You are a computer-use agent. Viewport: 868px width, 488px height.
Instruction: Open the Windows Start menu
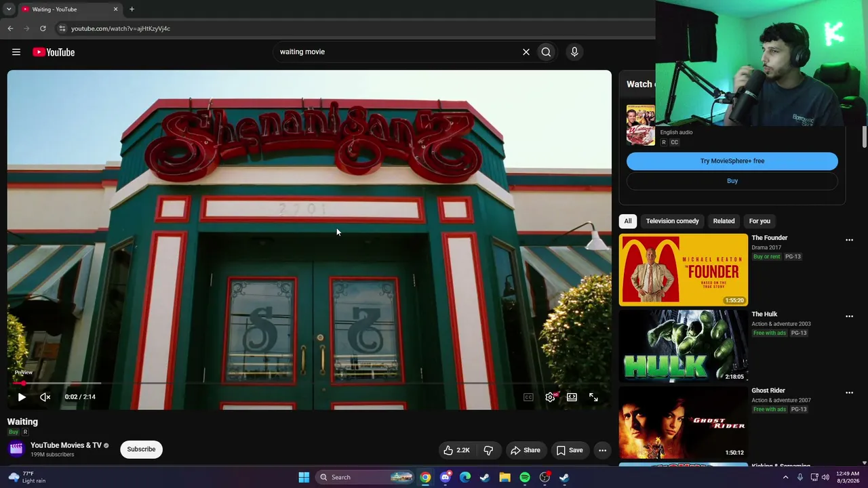(x=304, y=477)
